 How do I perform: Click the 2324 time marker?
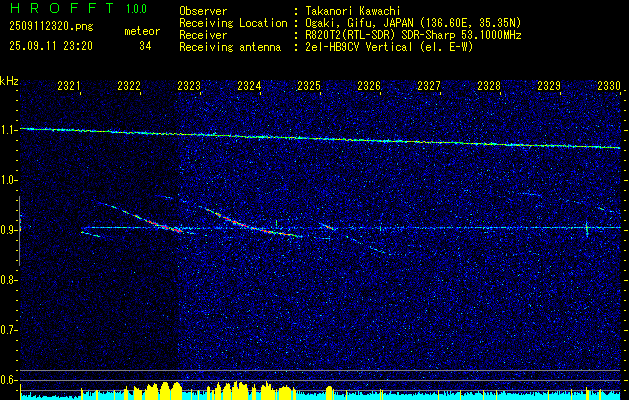coord(249,86)
